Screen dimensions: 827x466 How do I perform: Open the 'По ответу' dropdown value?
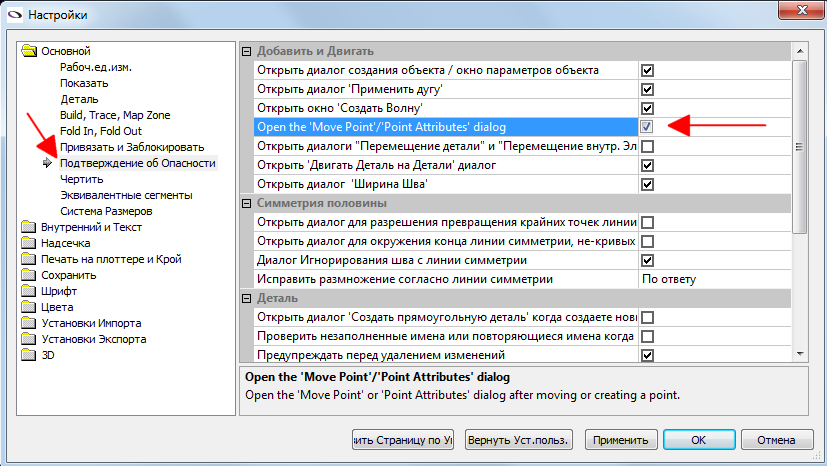[x=714, y=279]
